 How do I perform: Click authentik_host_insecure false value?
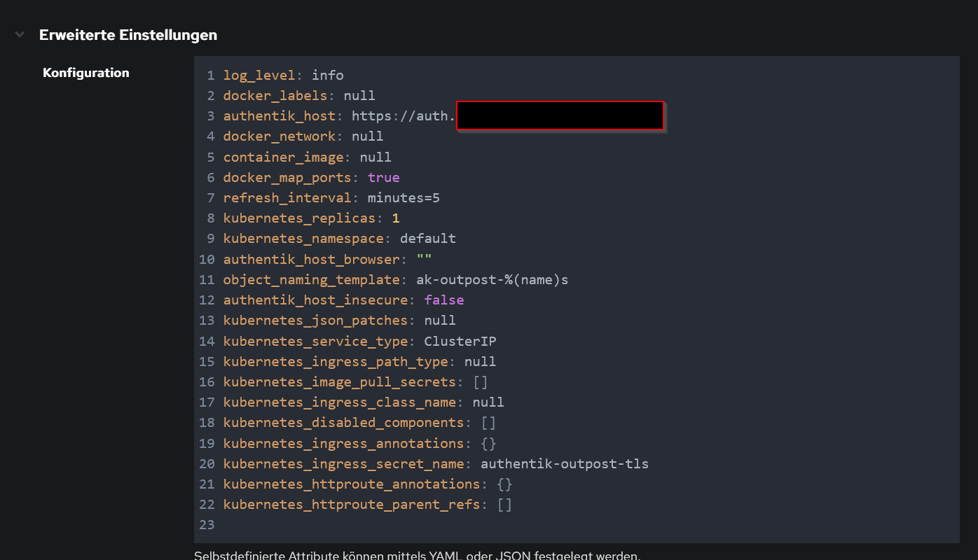[x=443, y=300]
